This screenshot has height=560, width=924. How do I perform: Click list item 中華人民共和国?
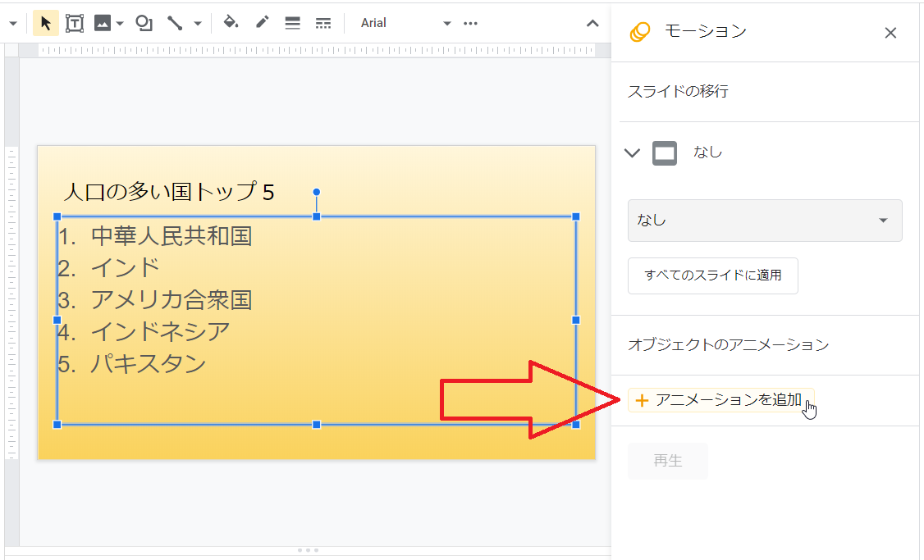172,236
